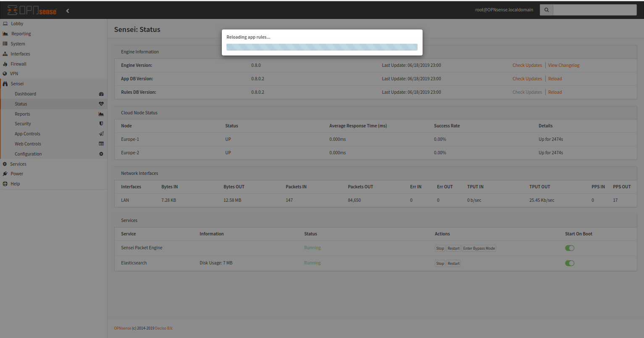Click the OPNsense logo in the header
Image resolution: width=644 pixels, height=338 pixels.
pyautogui.click(x=32, y=10)
